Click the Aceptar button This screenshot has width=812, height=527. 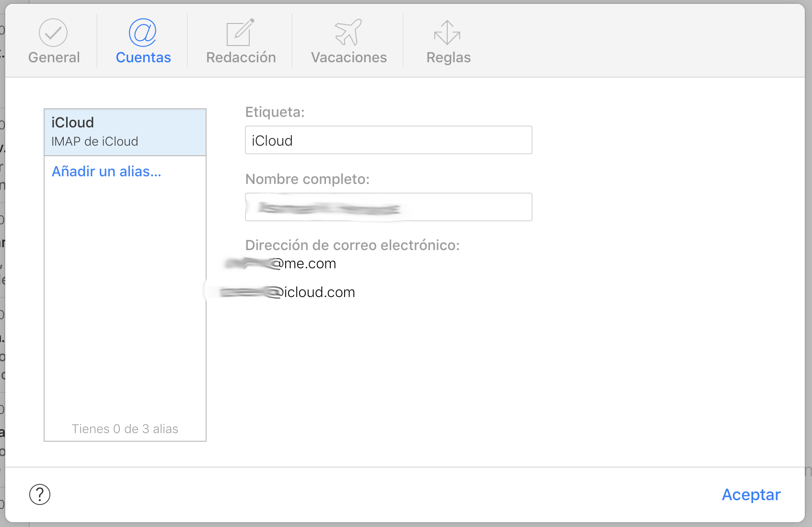pos(751,494)
